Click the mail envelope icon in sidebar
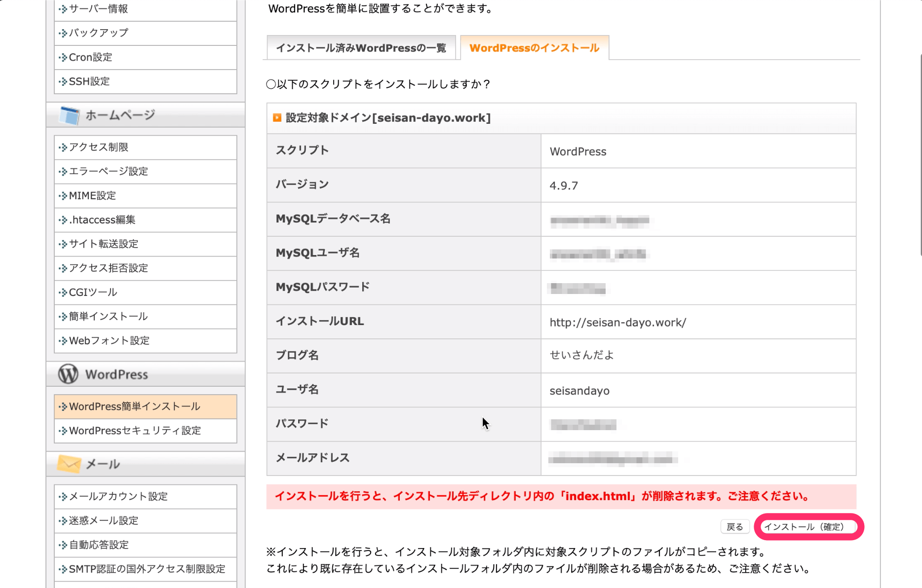 pyautogui.click(x=69, y=464)
